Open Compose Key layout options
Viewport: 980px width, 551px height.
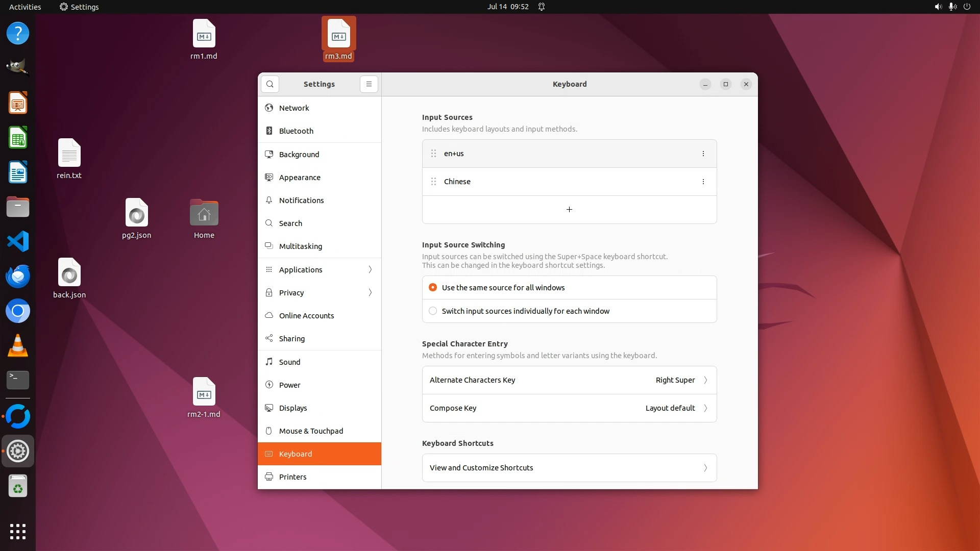pyautogui.click(x=569, y=408)
